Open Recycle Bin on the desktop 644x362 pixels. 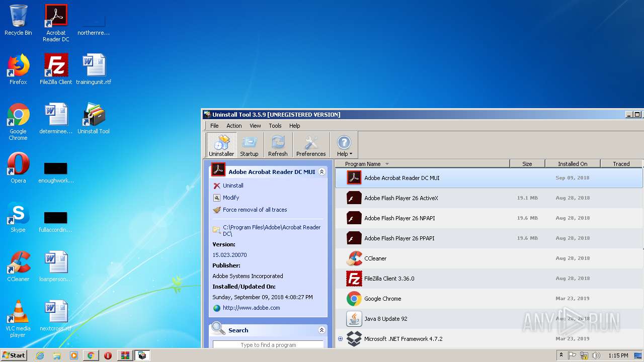coord(18,20)
